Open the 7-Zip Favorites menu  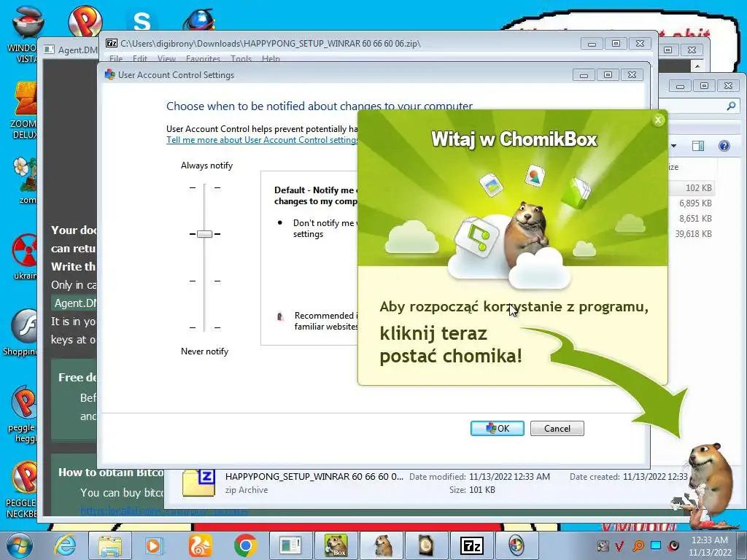pos(203,59)
